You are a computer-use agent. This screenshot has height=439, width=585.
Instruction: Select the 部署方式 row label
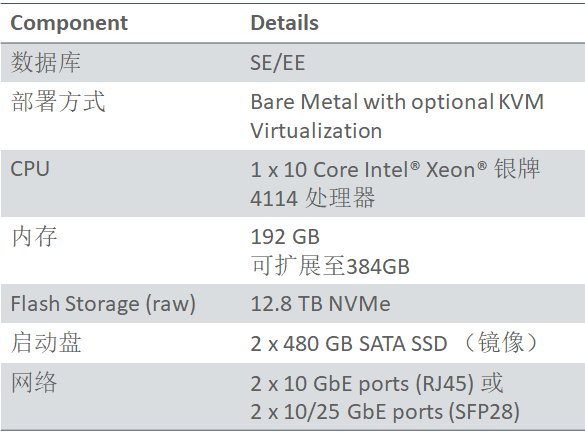coord(58,101)
